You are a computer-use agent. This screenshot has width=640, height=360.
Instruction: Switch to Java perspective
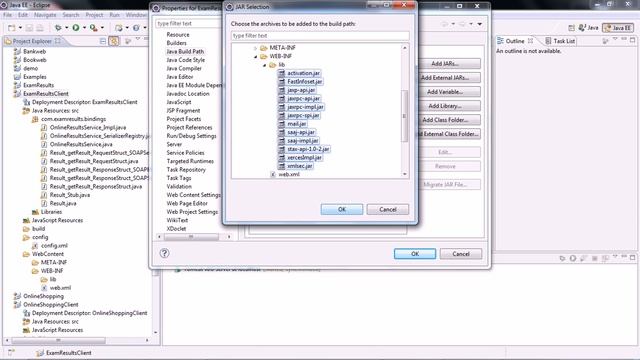tap(588, 28)
